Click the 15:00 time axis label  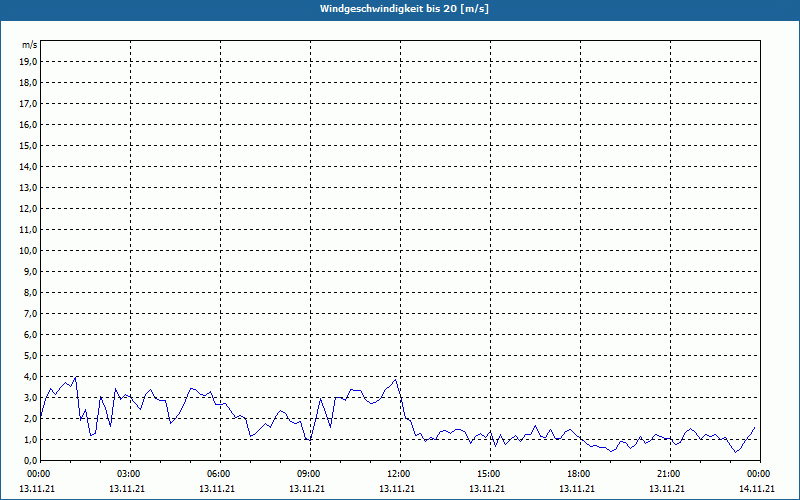488,474
